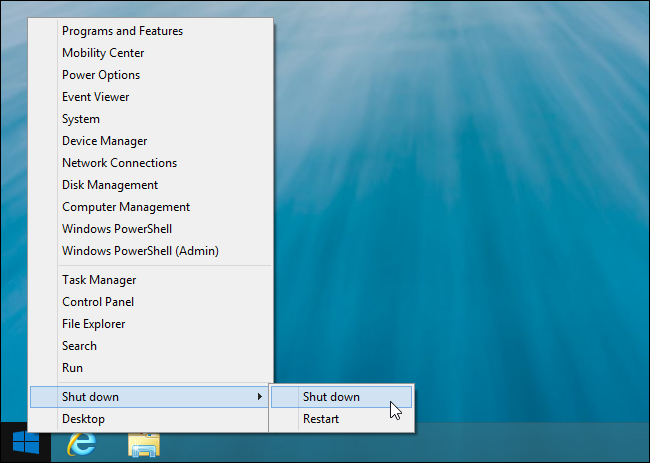Select the Desktop menu entry
The image size is (650, 463).
150,419
